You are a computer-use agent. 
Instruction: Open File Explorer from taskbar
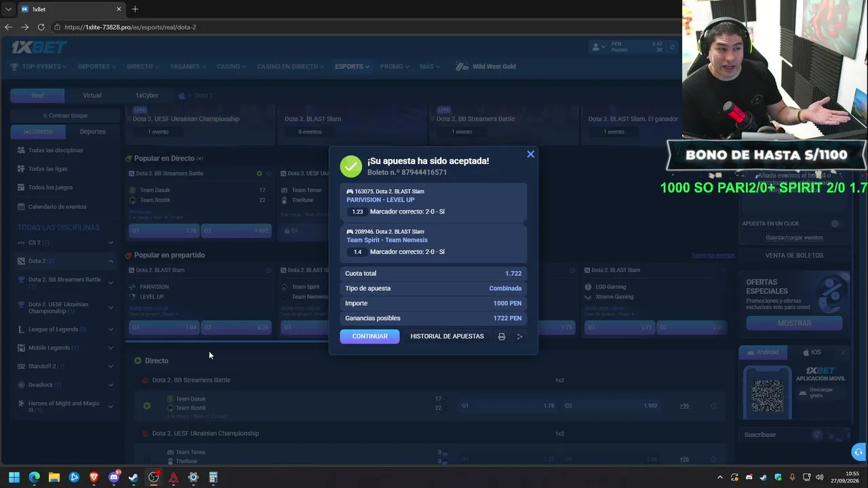[54, 477]
